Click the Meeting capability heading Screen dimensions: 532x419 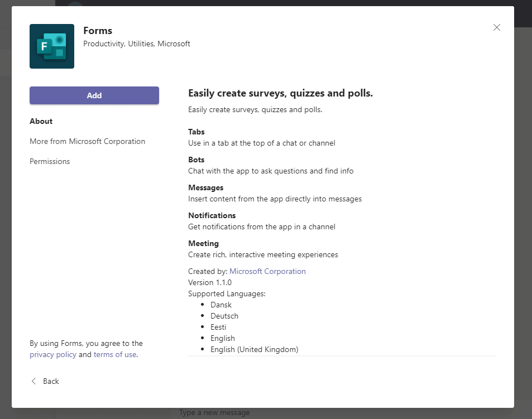pyautogui.click(x=203, y=243)
